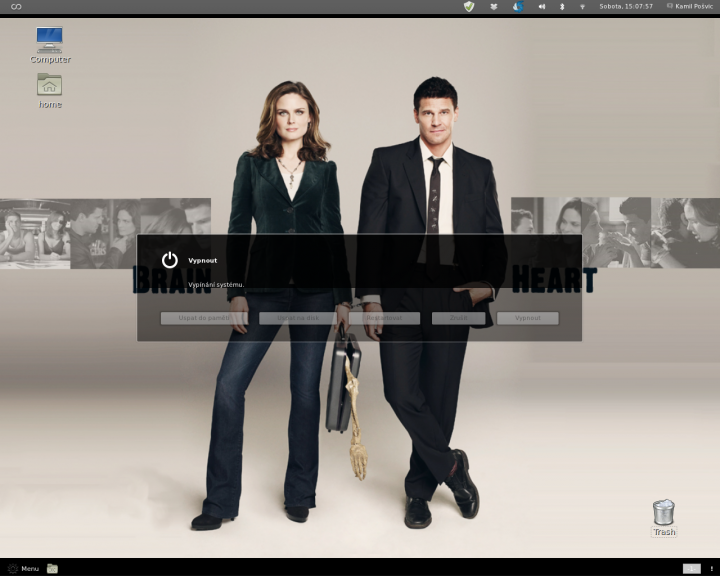
Task: Open the Kamil Pošvic user menu
Action: point(690,6)
